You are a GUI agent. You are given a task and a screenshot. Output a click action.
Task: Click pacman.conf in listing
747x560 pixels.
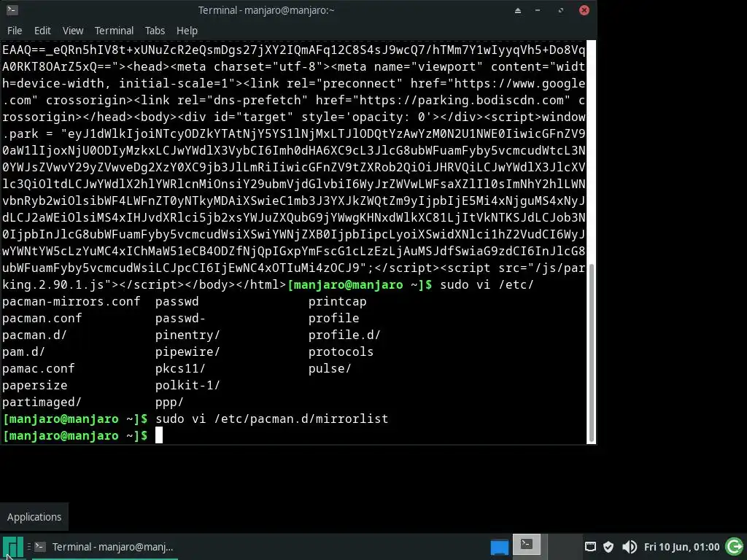(42, 318)
